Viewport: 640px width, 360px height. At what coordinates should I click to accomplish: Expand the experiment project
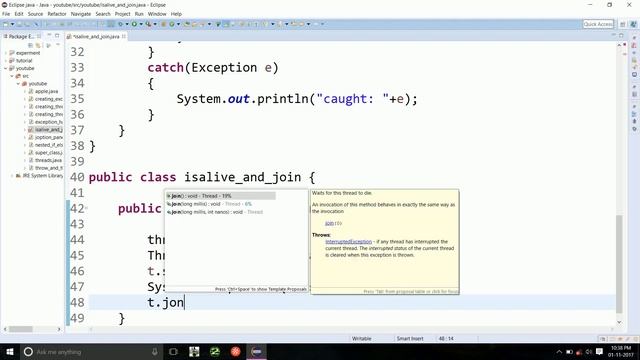(x=6, y=53)
